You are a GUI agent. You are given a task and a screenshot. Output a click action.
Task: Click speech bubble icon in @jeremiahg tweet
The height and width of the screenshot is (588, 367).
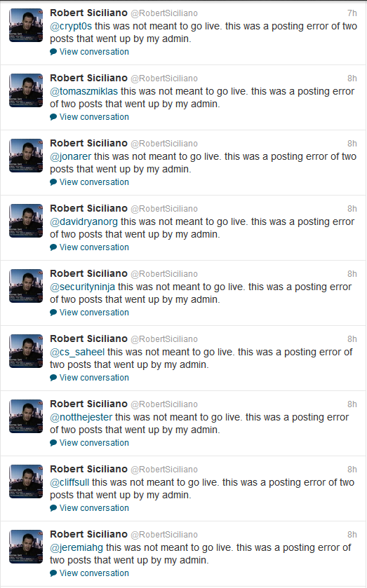(53, 573)
